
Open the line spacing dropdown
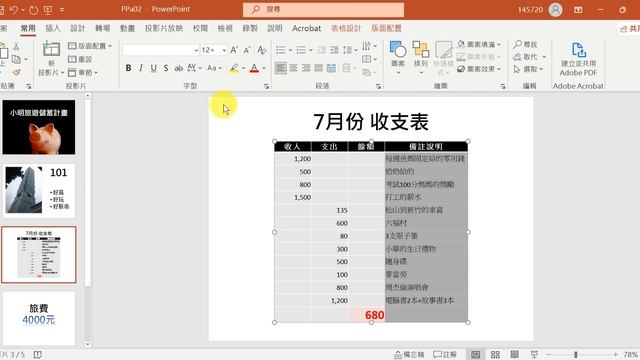tap(350, 50)
